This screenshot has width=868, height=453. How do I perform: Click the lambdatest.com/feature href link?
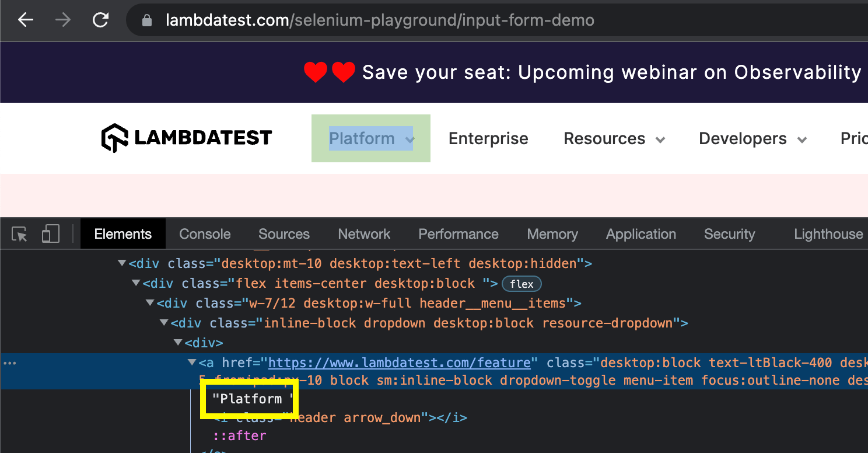point(400,362)
